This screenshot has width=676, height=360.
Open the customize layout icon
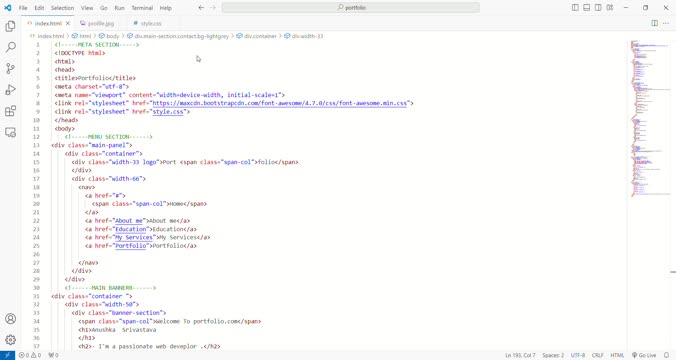pyautogui.click(x=610, y=8)
